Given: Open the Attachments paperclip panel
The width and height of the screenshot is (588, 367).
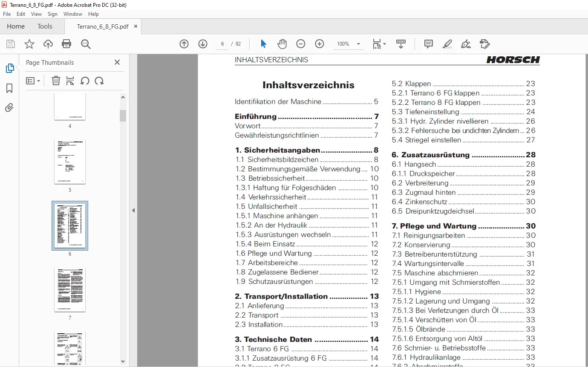Looking at the screenshot, I should coord(9,108).
